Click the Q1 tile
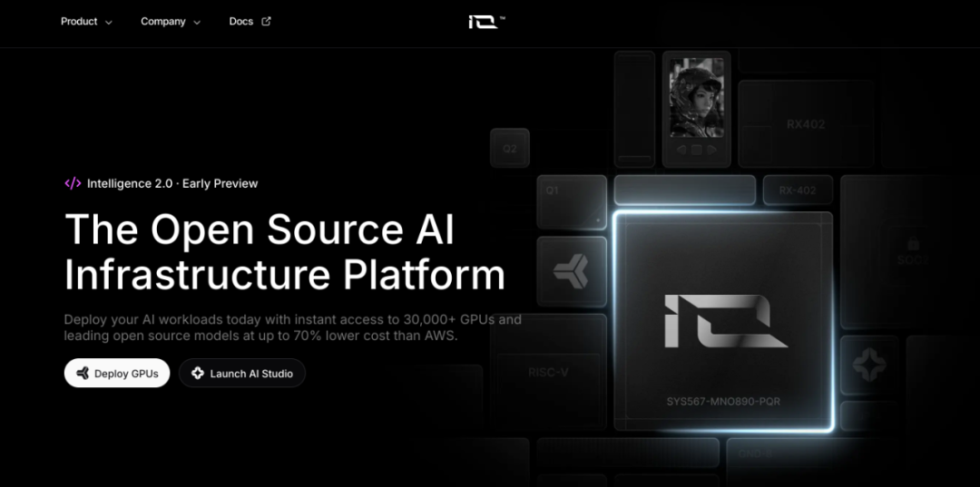 coord(572,202)
